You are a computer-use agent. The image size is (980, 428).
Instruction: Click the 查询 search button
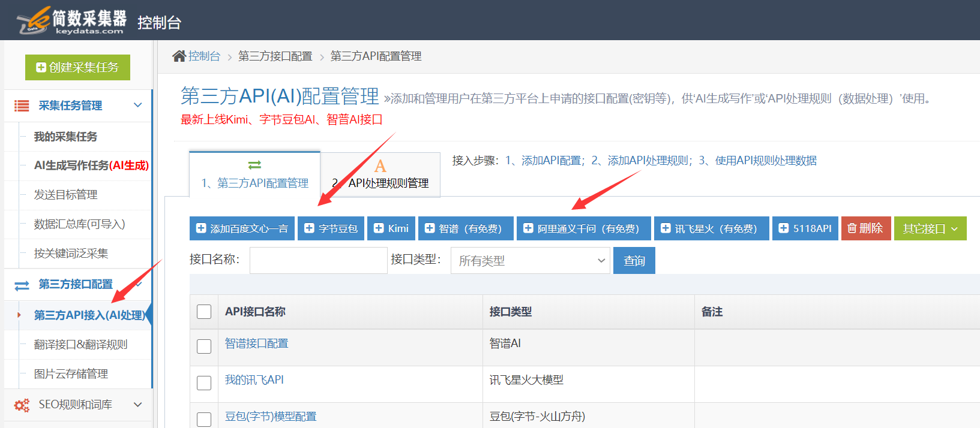(634, 261)
